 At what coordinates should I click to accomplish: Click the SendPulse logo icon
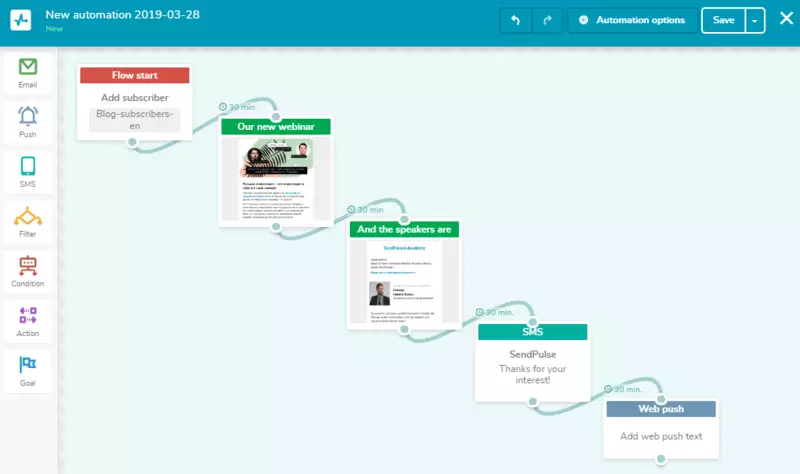pos(21,20)
